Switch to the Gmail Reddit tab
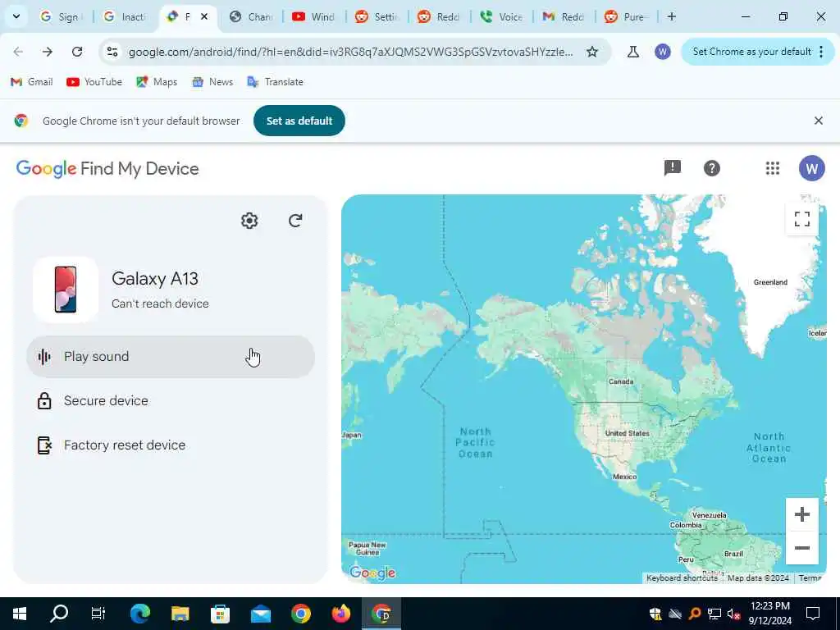 tap(563, 16)
